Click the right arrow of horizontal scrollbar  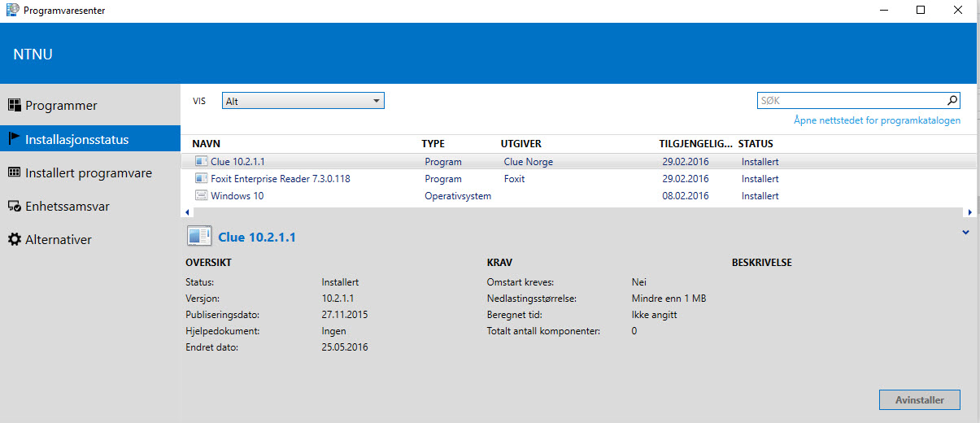point(969,212)
